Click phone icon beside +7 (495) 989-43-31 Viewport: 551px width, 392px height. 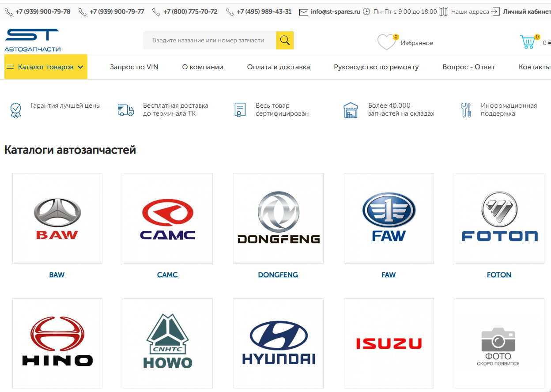(230, 12)
